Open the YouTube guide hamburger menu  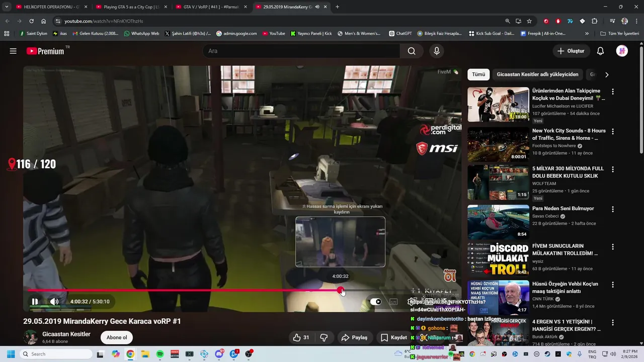[13, 51]
